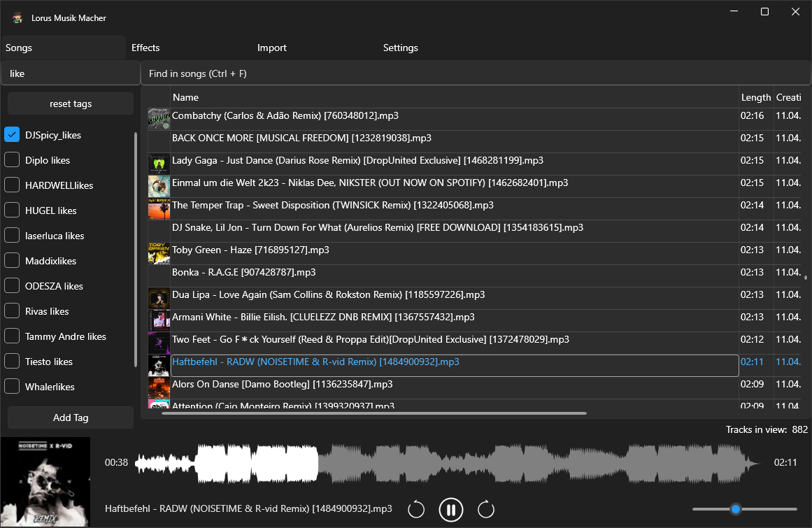Enable the Diplo likes tag checkbox

pos(12,160)
